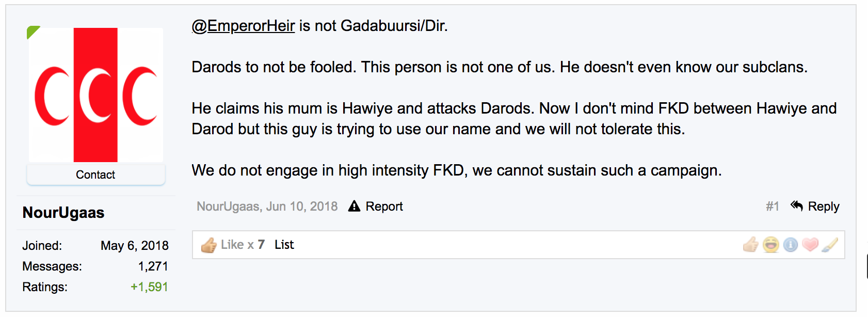Rate post with the laughing face icon

tap(771, 245)
